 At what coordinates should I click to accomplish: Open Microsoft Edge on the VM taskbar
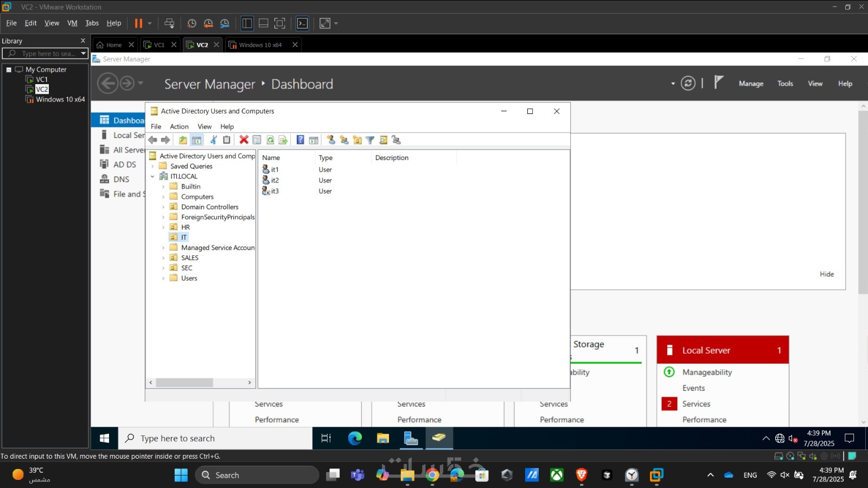click(355, 438)
